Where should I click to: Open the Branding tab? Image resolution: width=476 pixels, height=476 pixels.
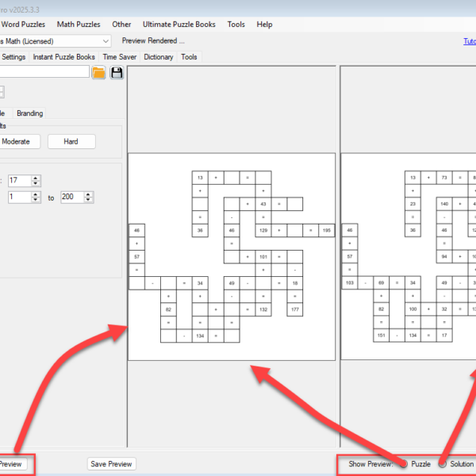30,113
